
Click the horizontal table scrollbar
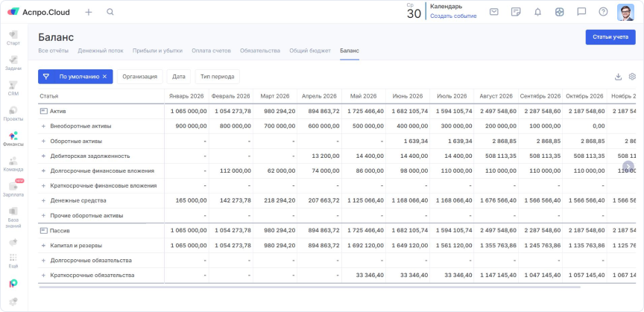[309, 287]
